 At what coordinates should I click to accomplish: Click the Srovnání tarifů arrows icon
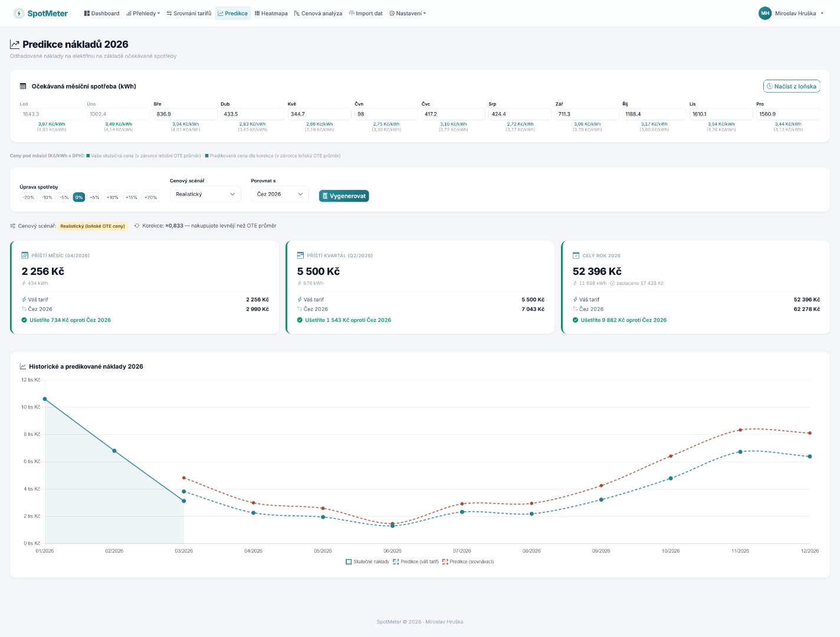(x=169, y=13)
